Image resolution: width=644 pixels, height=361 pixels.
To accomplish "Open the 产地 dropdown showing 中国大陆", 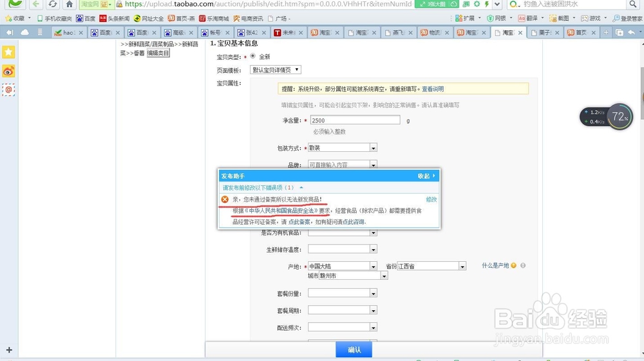I will coord(343,266).
